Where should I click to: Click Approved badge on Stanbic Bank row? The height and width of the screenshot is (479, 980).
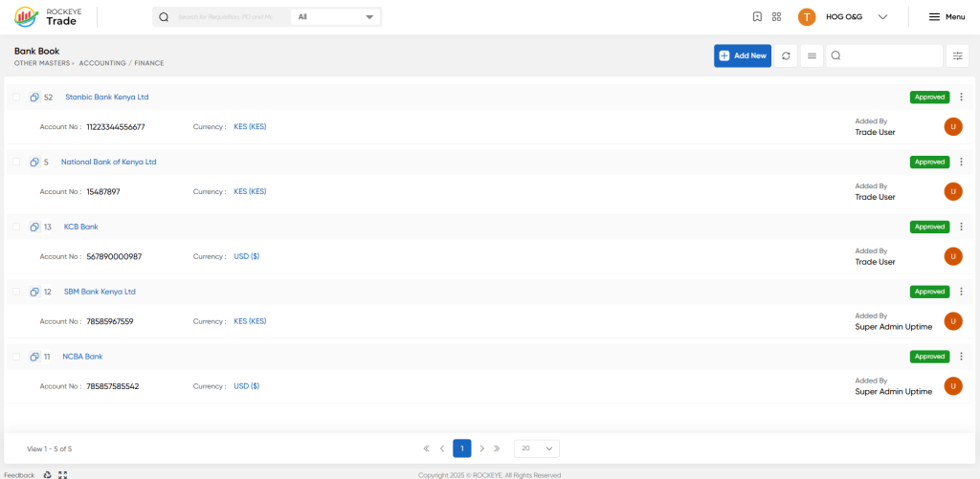click(929, 97)
